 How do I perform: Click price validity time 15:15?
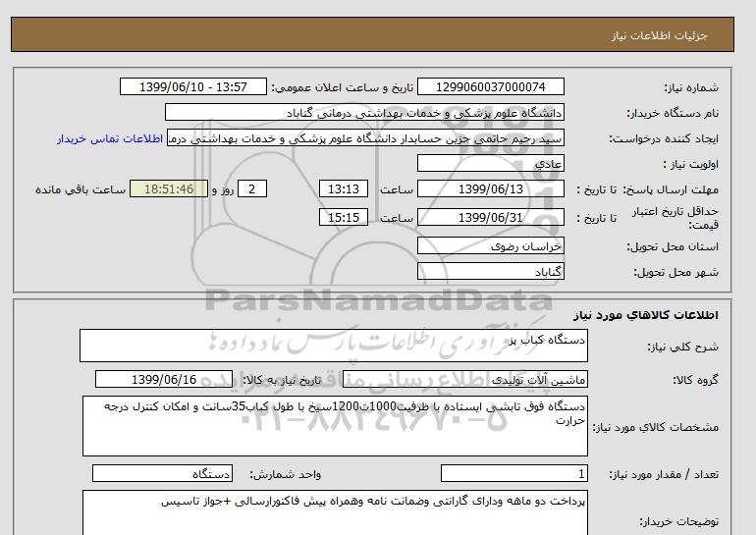pyautogui.click(x=344, y=217)
